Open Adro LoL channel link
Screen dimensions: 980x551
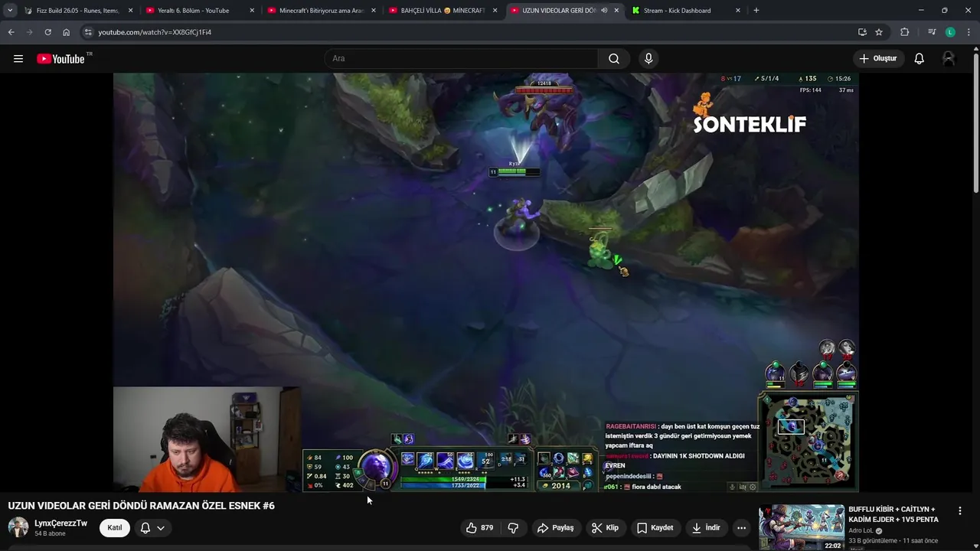click(x=861, y=530)
